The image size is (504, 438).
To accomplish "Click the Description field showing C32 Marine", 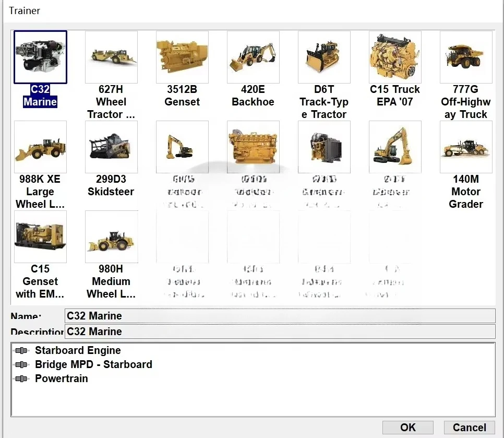I will (280, 332).
